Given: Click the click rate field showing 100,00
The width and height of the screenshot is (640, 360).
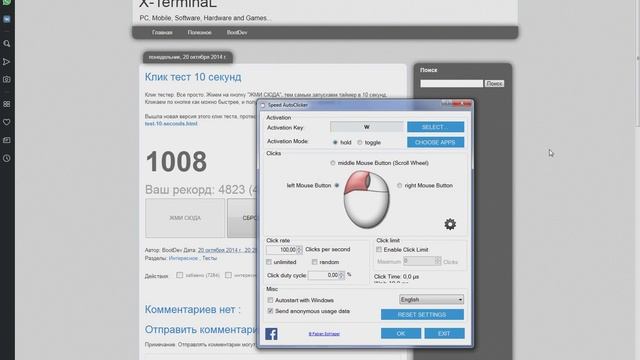Looking at the screenshot, I should click(x=281, y=249).
